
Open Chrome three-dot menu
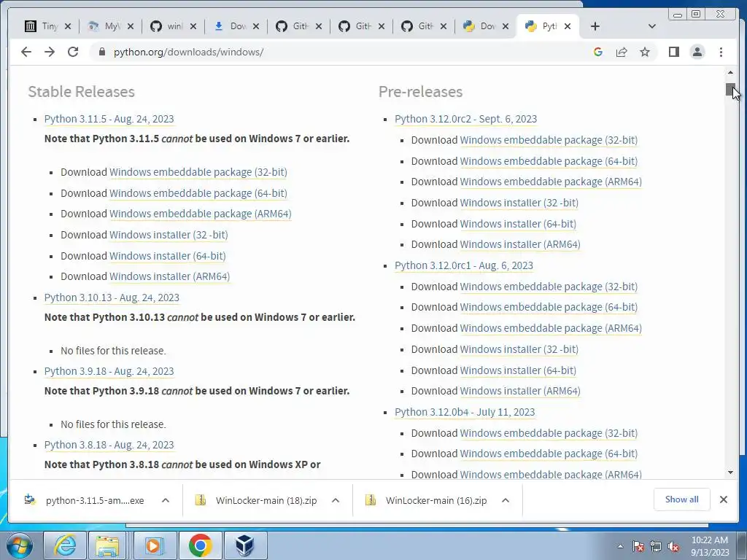[x=721, y=52]
